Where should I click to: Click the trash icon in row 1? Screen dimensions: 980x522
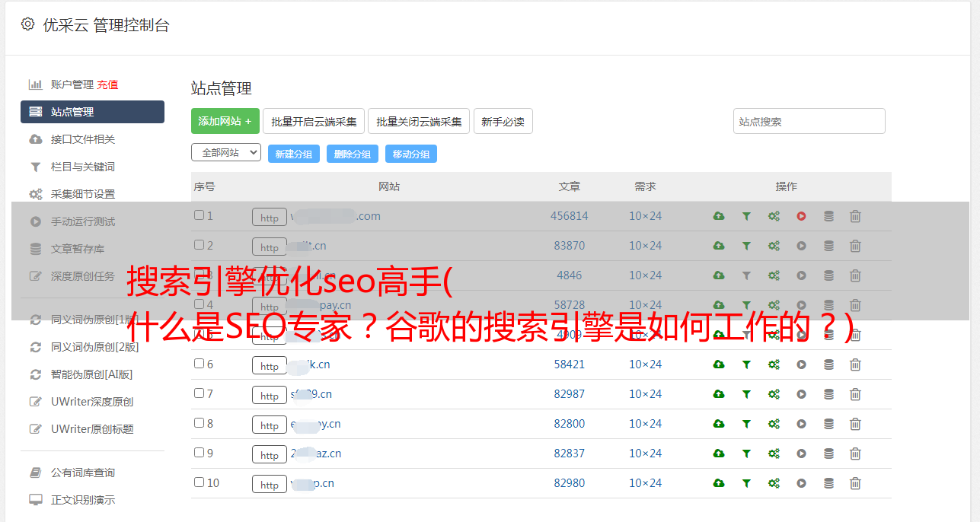pyautogui.click(x=855, y=216)
